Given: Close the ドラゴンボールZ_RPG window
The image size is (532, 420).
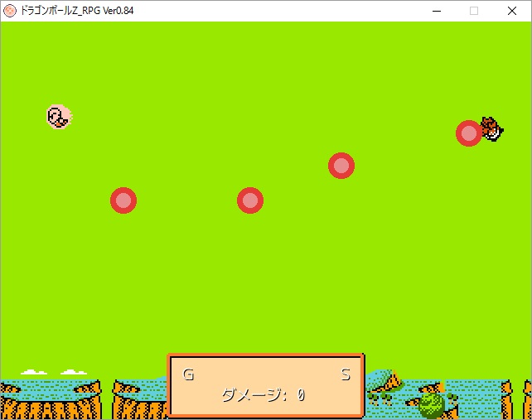Looking at the screenshot, I should 512,11.
